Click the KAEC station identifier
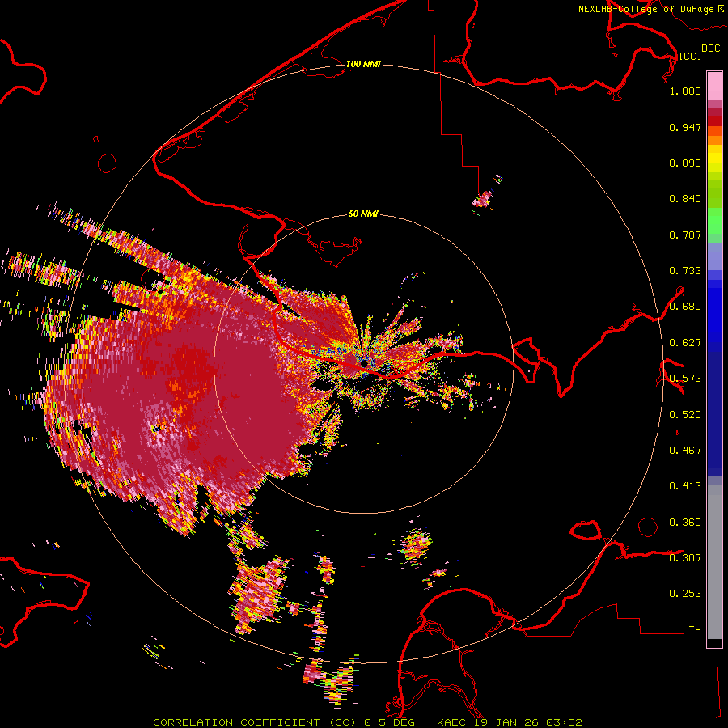This screenshot has width=728, height=728. [x=452, y=722]
